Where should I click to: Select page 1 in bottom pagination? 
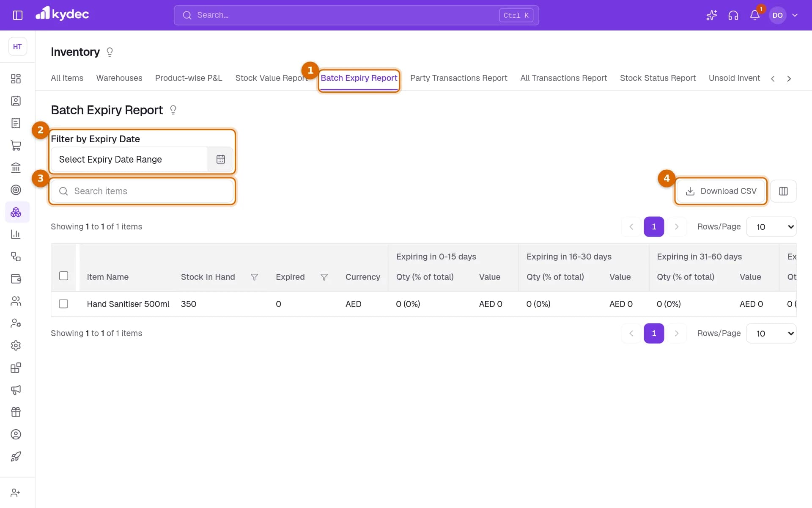654,334
